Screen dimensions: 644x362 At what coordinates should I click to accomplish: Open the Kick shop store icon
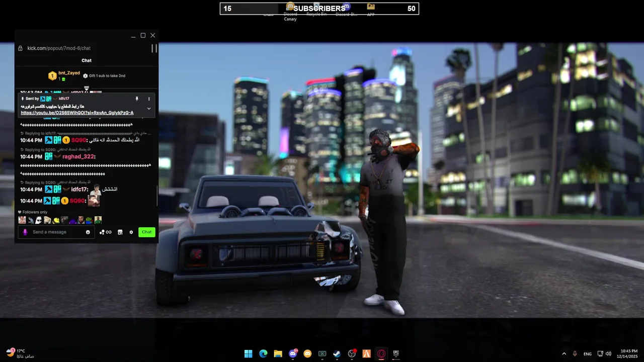tap(120, 232)
